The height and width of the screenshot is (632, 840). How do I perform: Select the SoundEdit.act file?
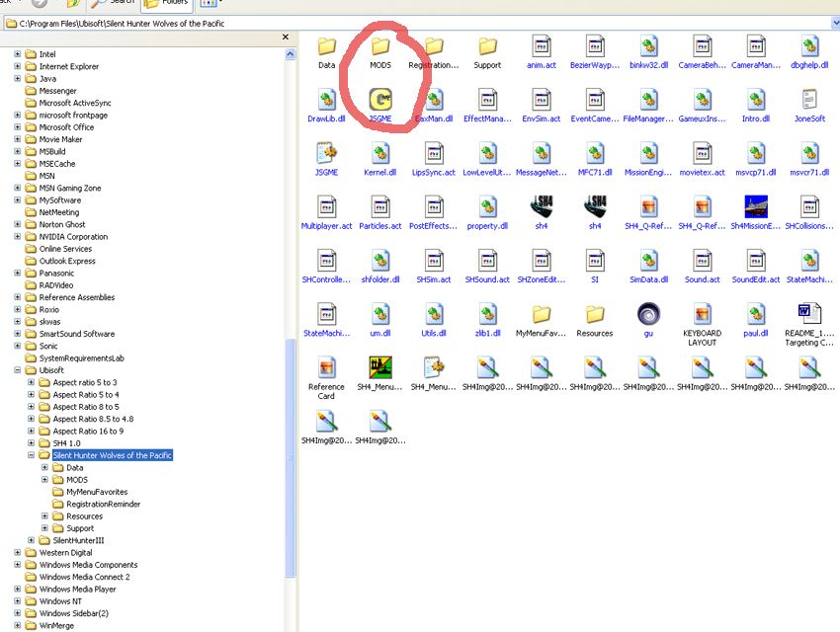pos(756,261)
